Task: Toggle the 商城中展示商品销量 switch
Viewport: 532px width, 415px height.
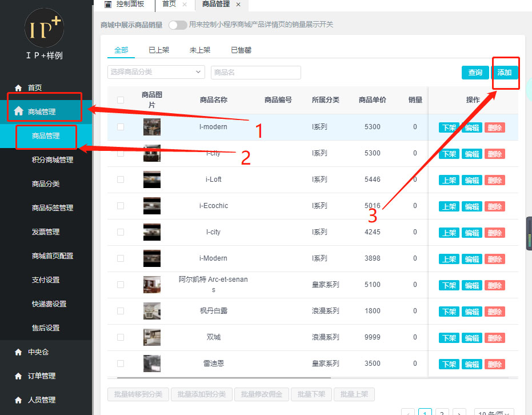Action: click(x=177, y=25)
